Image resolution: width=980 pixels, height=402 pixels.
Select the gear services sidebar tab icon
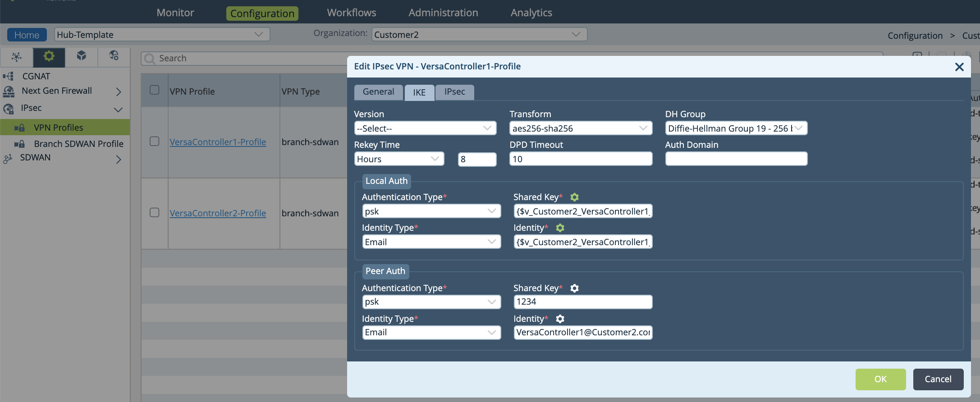(49, 56)
